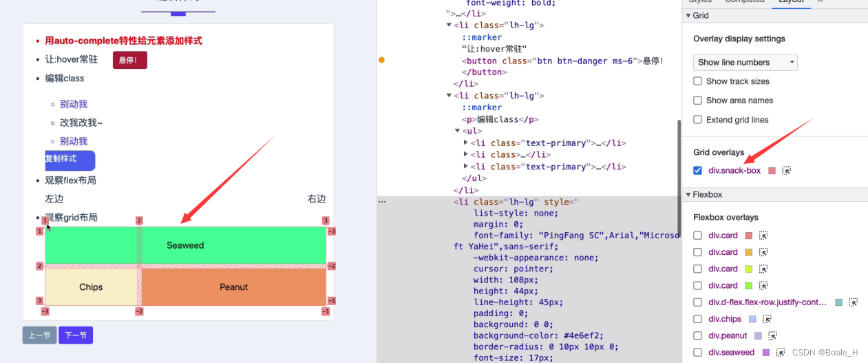Collapse li.lh-lg node containing 编辑class paragraph
868x363 pixels.
tap(449, 96)
